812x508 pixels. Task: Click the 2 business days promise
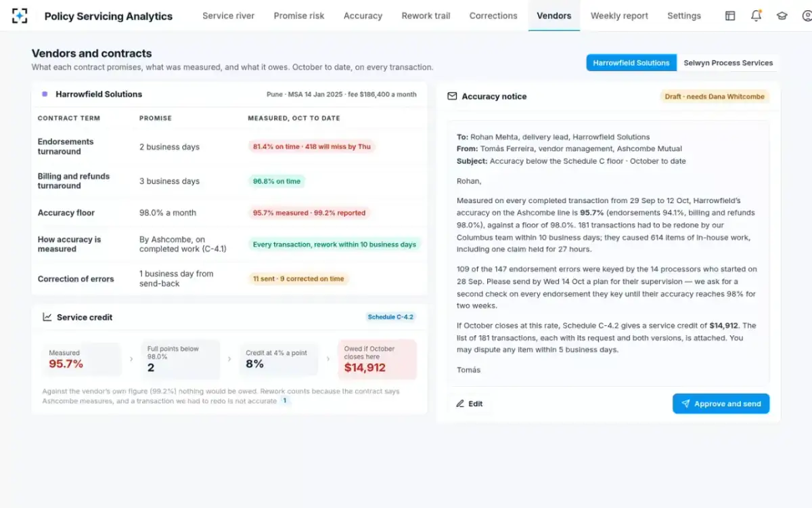pos(169,146)
